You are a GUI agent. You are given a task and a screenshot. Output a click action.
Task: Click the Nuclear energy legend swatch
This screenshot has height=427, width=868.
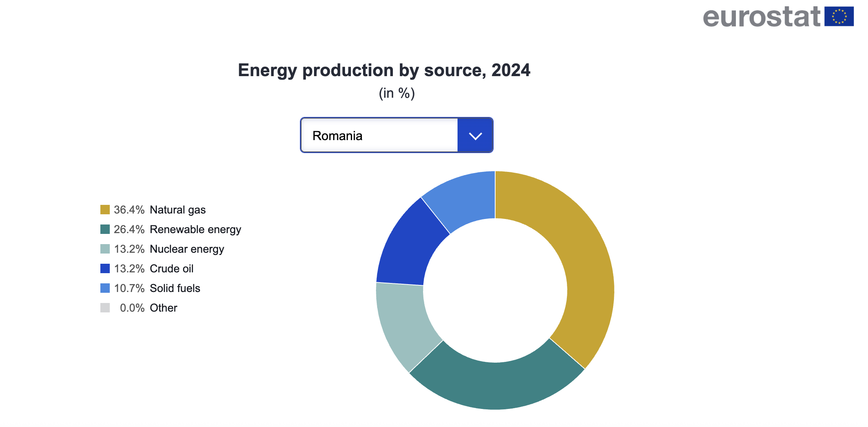coord(105,249)
